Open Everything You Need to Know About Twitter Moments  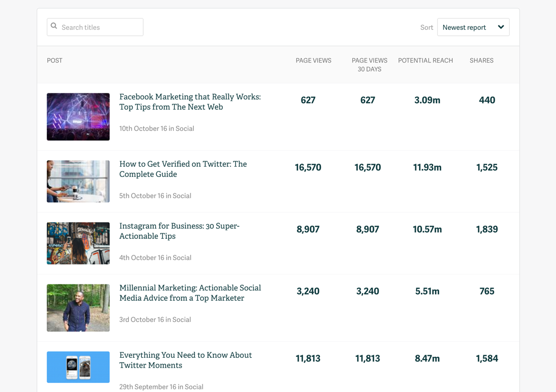(x=185, y=360)
